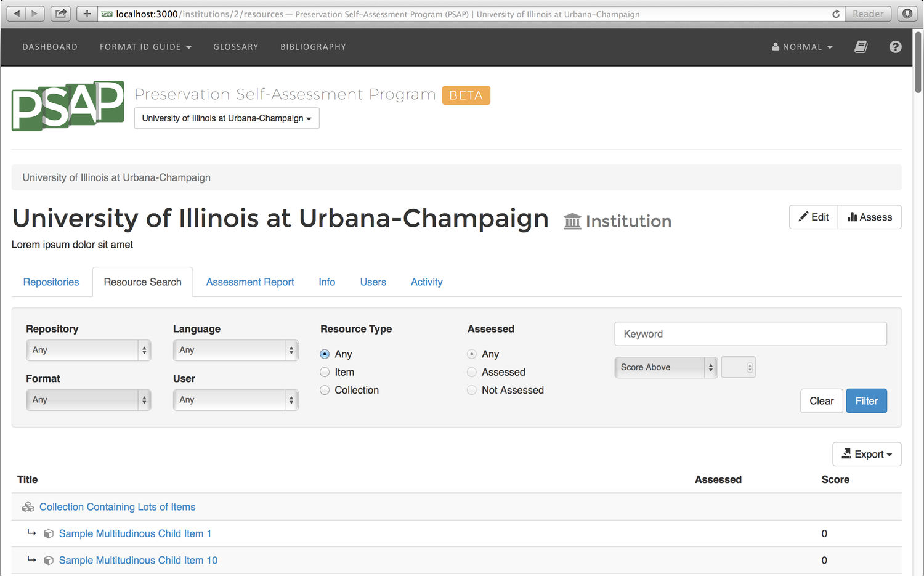Open Sample Multitudinous Child Item 10
The height and width of the screenshot is (576, 924).
tap(137, 560)
